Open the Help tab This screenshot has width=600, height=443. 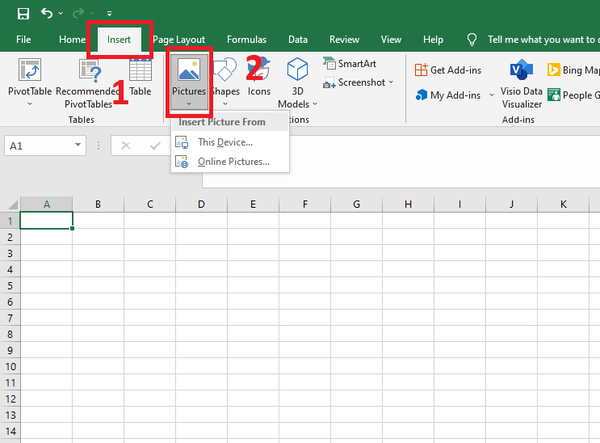(433, 39)
